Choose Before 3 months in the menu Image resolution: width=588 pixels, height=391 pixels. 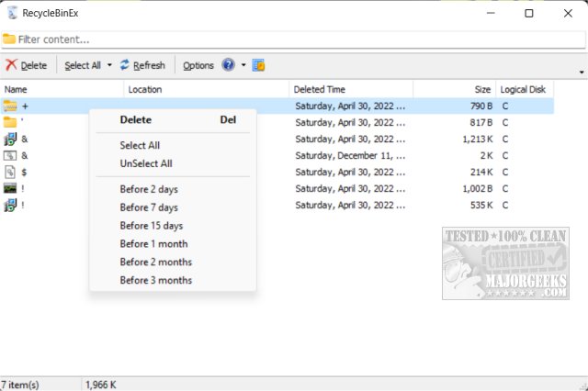click(173, 280)
